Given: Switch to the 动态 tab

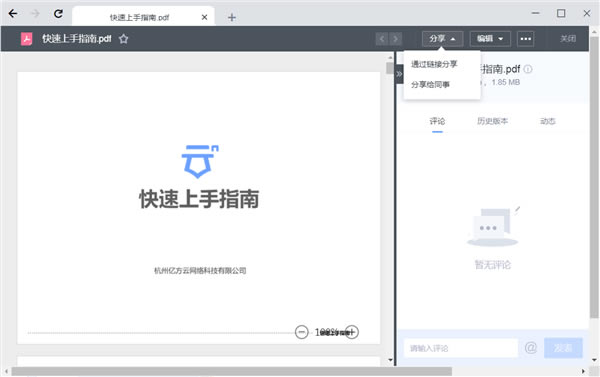Looking at the screenshot, I should 548,121.
